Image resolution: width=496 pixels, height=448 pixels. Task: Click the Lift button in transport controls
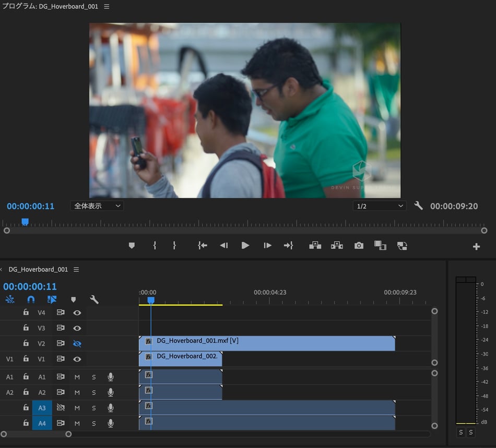pyautogui.click(x=315, y=246)
